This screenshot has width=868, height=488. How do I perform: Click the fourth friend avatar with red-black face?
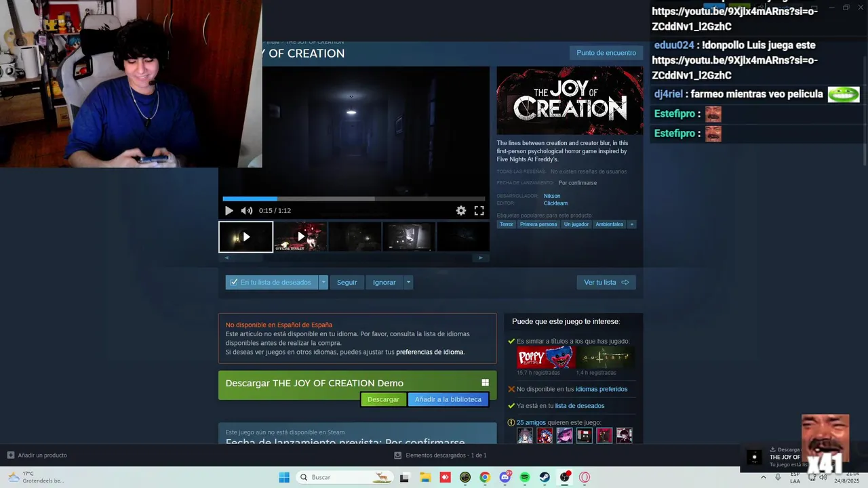pyautogui.click(x=585, y=436)
